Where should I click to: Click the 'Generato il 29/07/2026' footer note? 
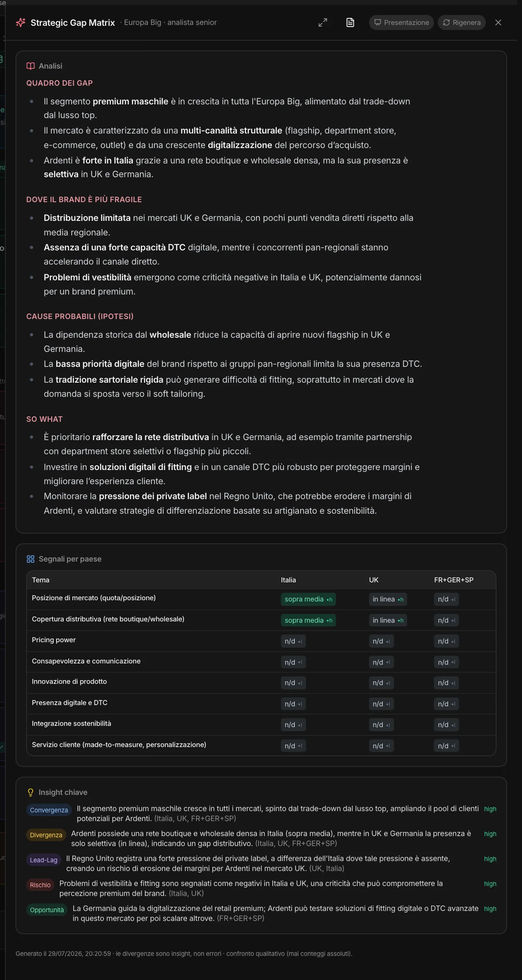pos(184,954)
